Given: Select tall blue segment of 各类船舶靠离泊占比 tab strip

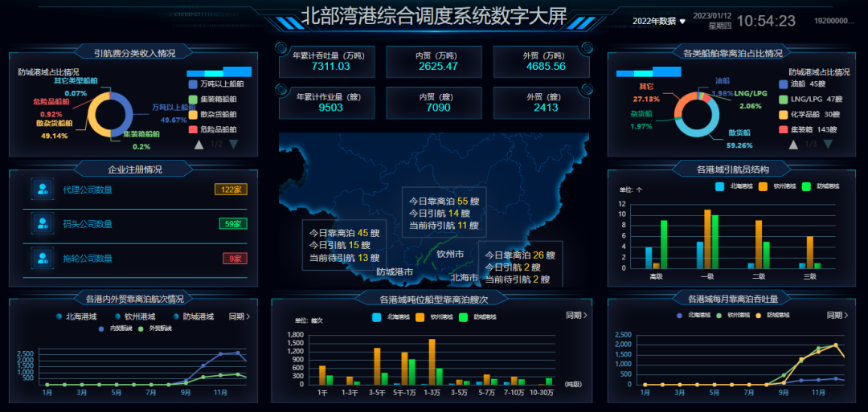Looking at the screenshot, I should 666,72.
